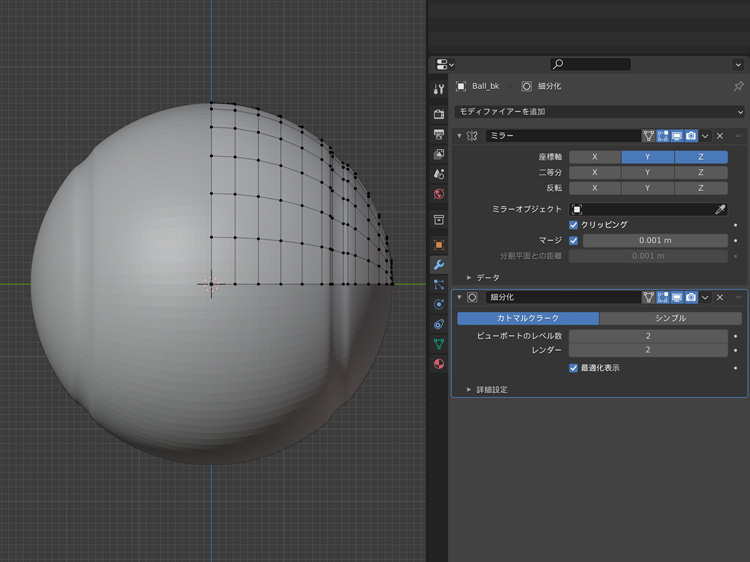The width and height of the screenshot is (750, 562).
Task: Open the Particles properties tab
Action: pos(439,285)
